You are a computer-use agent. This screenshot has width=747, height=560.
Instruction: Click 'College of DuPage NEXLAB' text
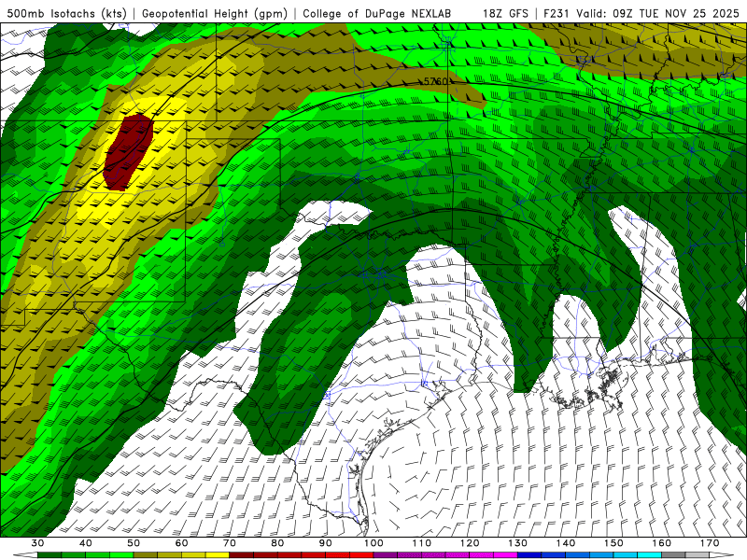(x=376, y=13)
